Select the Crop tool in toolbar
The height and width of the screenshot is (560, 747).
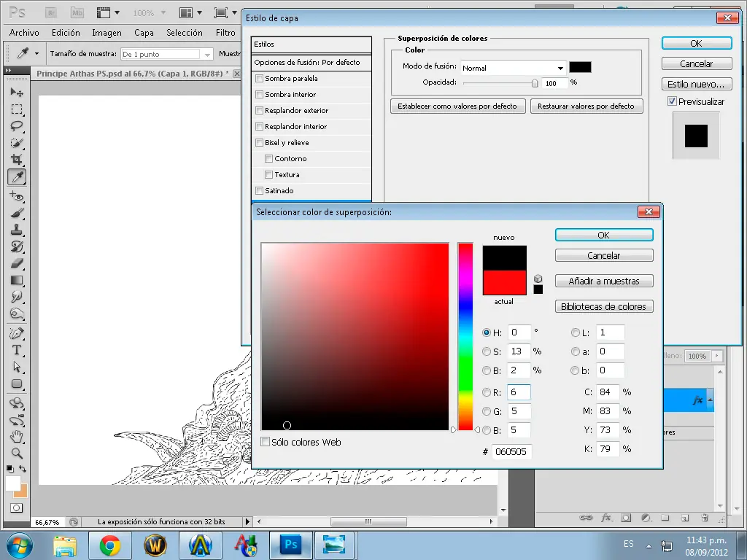click(x=17, y=160)
